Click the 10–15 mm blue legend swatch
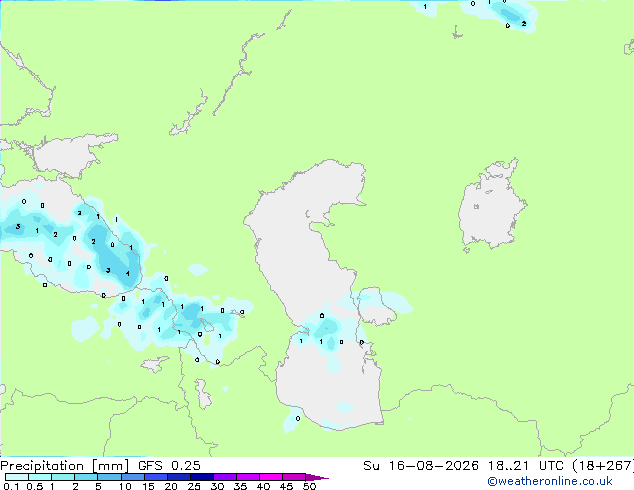The width and height of the screenshot is (634, 490). pos(133,477)
